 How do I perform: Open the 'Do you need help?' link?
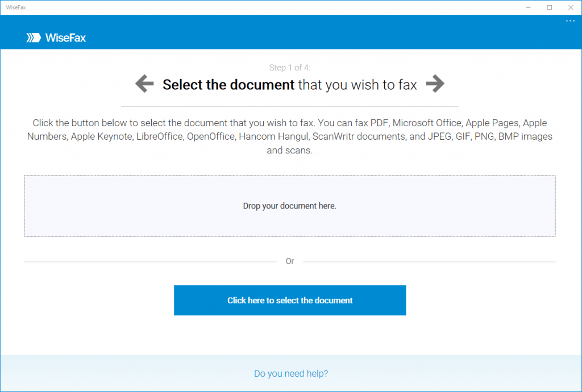click(291, 373)
